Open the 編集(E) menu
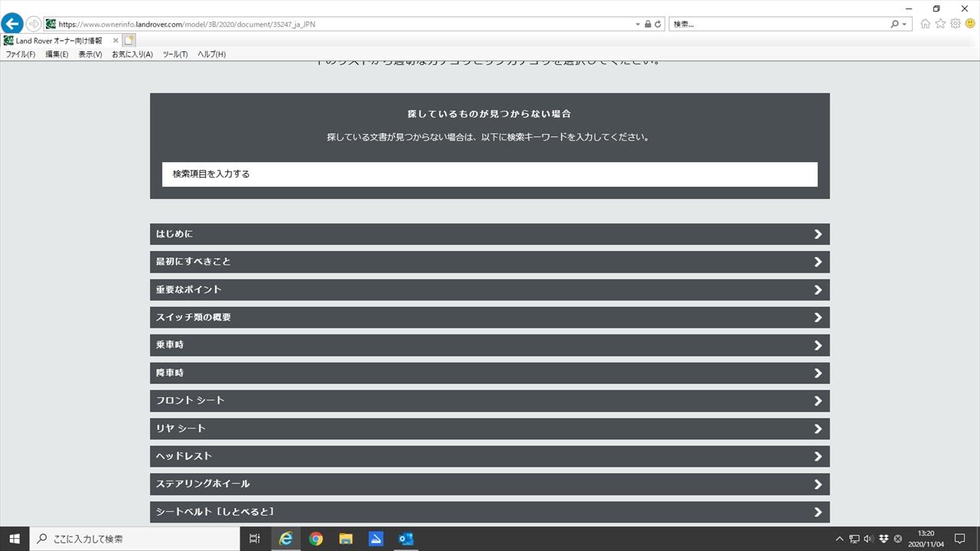The height and width of the screenshot is (551, 980). [57, 54]
